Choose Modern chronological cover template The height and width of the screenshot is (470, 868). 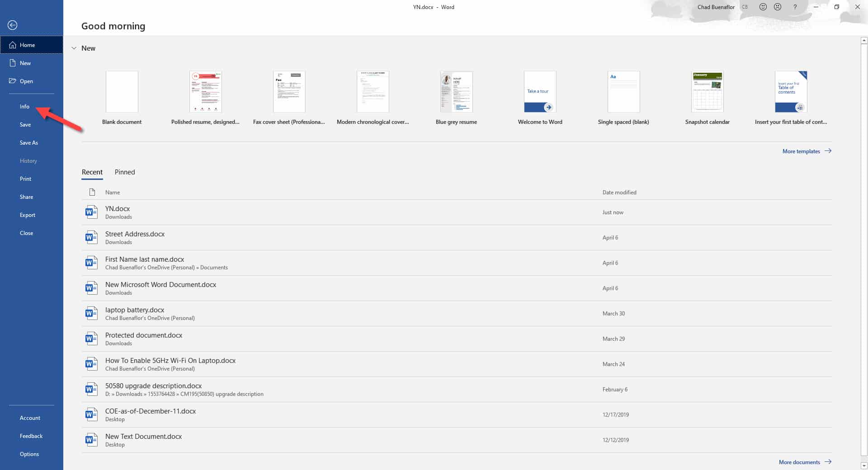pyautogui.click(x=373, y=98)
